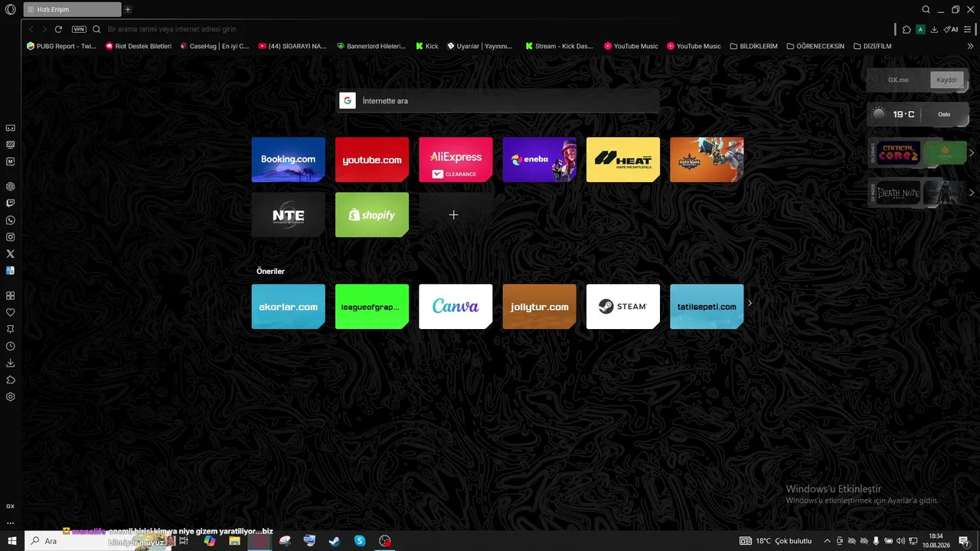The image size is (980, 551).
Task: Toggle the VPN badge in address bar
Action: point(79,29)
